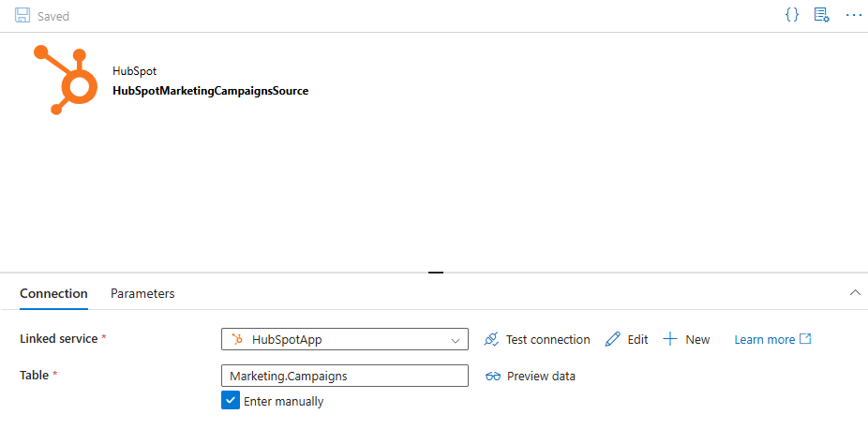The height and width of the screenshot is (429, 868).
Task: Click the external link icon beside Learn more
Action: click(x=805, y=339)
